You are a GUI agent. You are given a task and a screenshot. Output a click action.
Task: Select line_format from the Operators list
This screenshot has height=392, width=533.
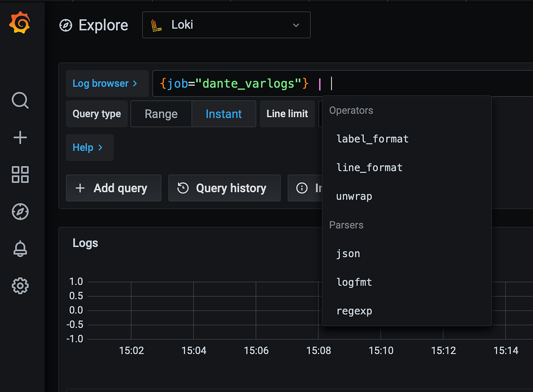coord(369,167)
